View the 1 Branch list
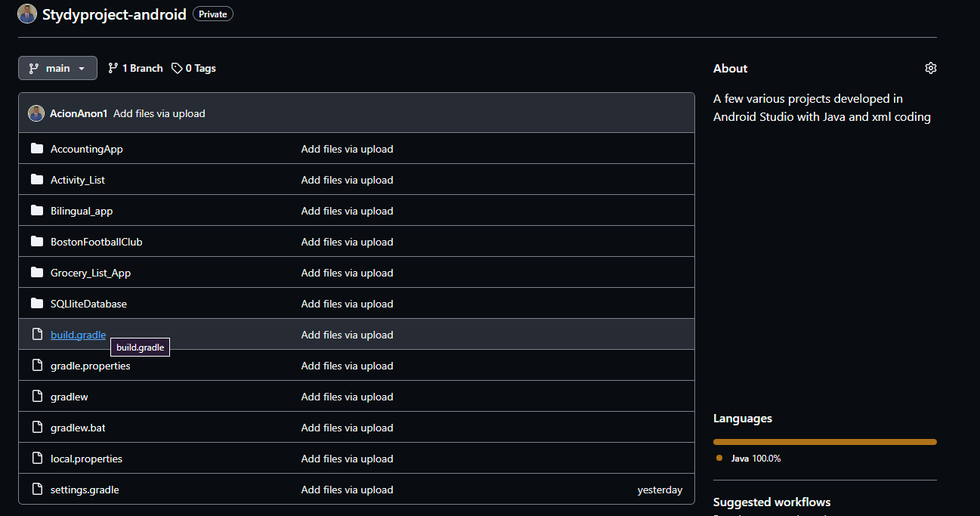Image resolution: width=980 pixels, height=516 pixels. pos(135,68)
